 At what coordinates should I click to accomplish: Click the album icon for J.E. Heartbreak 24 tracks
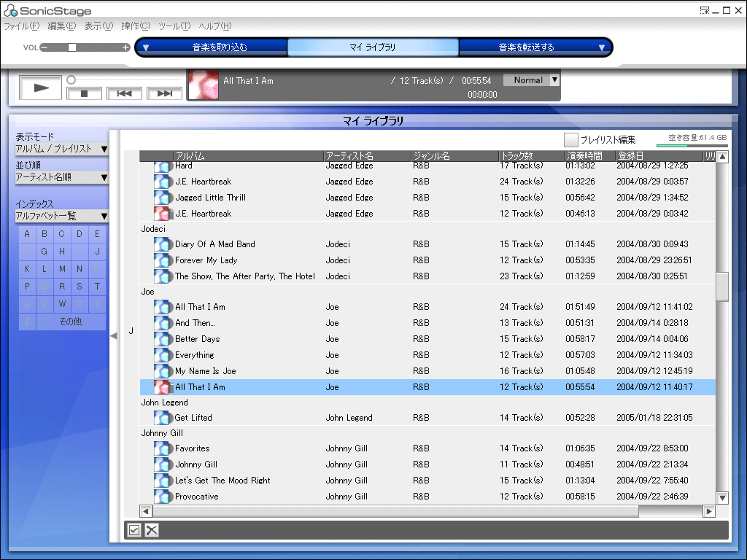(161, 182)
